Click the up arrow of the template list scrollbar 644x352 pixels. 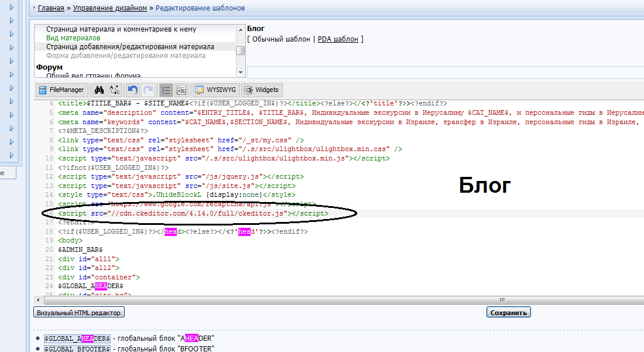pyautogui.click(x=241, y=29)
